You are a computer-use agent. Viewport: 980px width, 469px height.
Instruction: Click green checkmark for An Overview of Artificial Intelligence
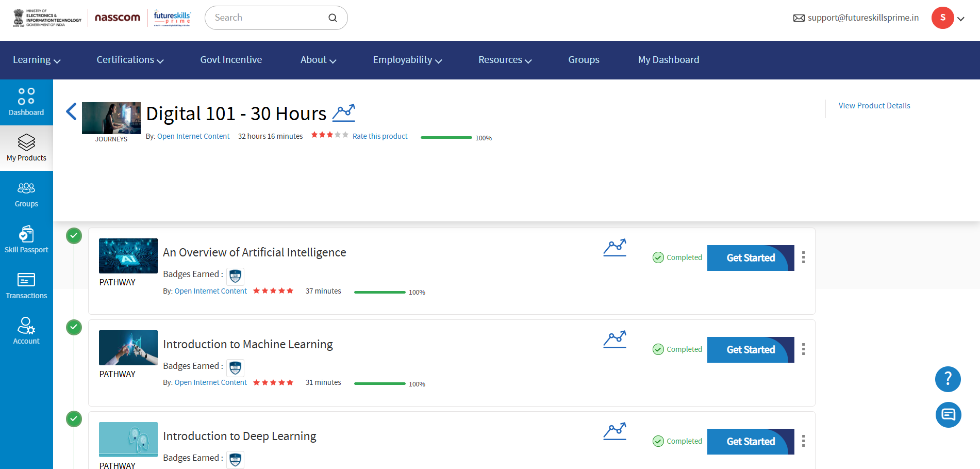(74, 236)
